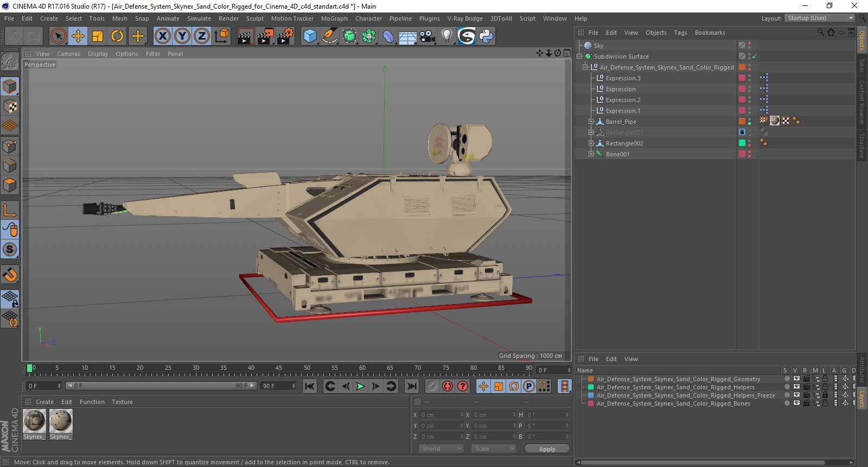Expand Bone001 object node

[591, 154]
